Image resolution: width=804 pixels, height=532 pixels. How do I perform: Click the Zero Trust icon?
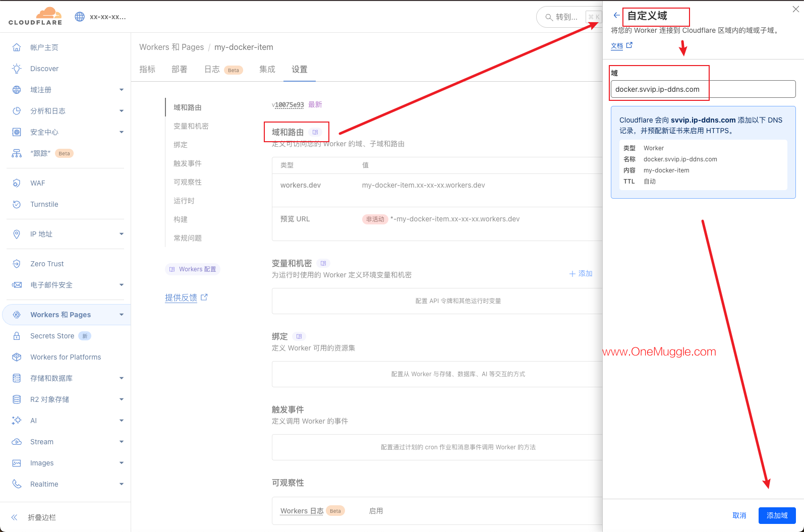(x=17, y=264)
